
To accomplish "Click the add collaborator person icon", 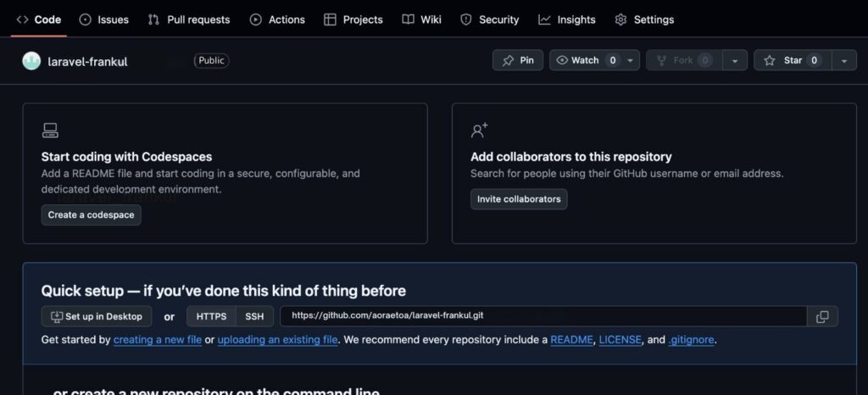I will point(479,131).
